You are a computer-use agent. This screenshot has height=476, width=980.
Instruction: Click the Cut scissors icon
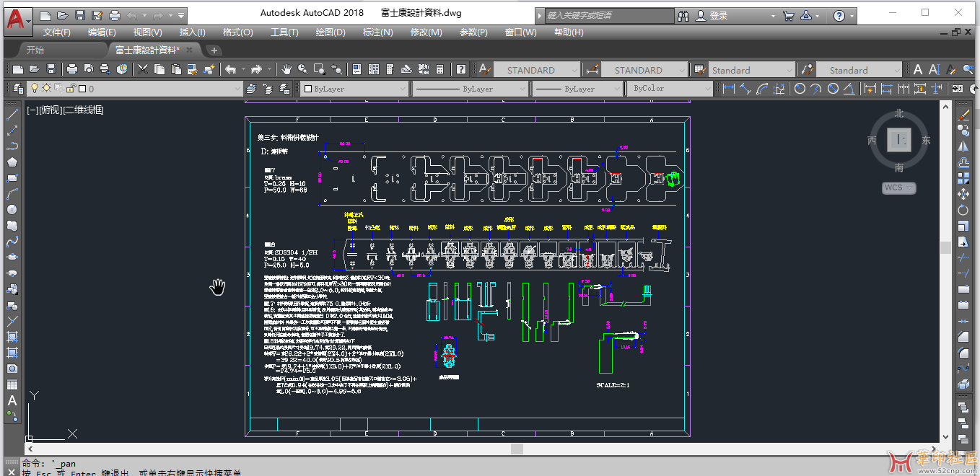[x=142, y=69]
